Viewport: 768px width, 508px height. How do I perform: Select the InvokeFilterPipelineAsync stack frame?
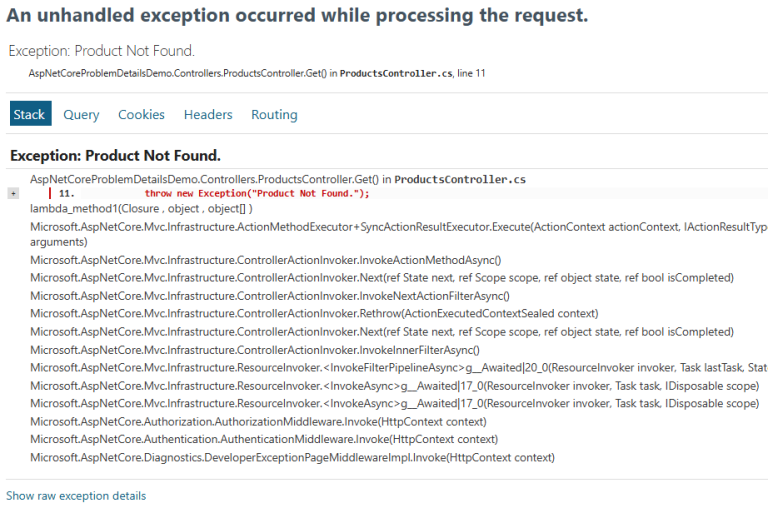[398, 368]
